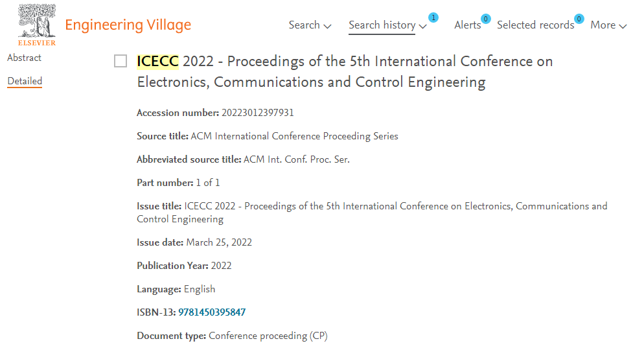The image size is (644, 350).
Task: Tick the checkbox beside the ICECC 2022 record
Action: (121, 61)
